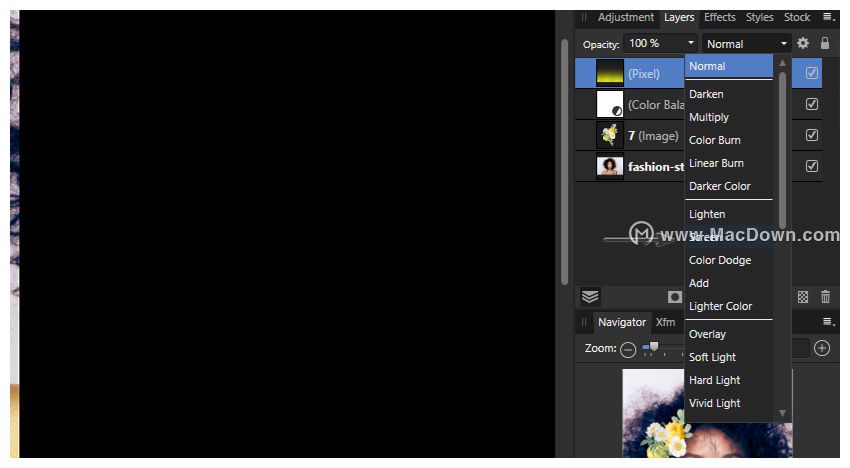
Task: Switch to the Layers tab
Action: [679, 17]
